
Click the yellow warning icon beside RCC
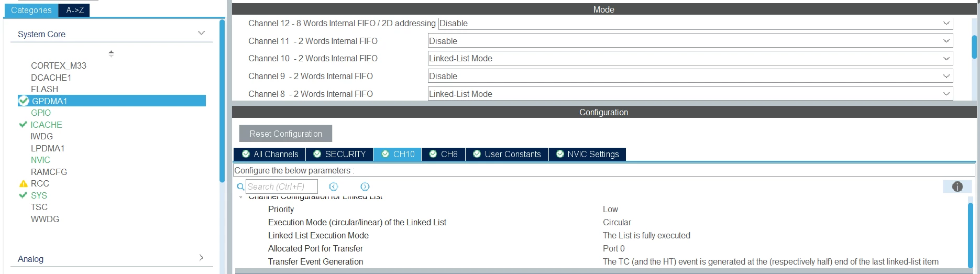tap(23, 183)
